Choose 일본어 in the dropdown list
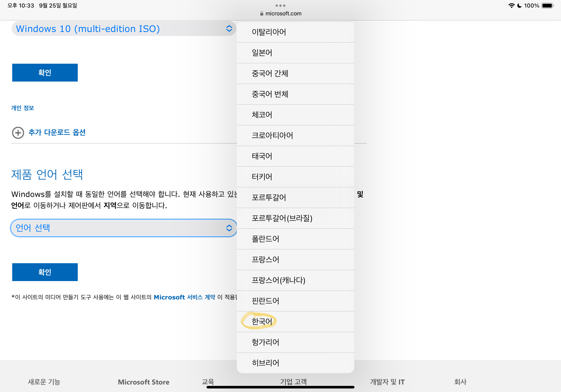 262,53
